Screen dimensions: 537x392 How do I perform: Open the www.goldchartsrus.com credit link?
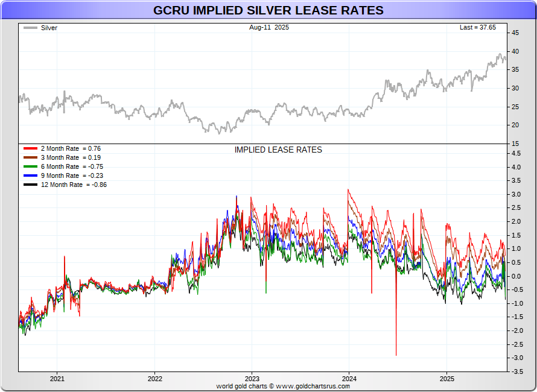(x=313, y=386)
